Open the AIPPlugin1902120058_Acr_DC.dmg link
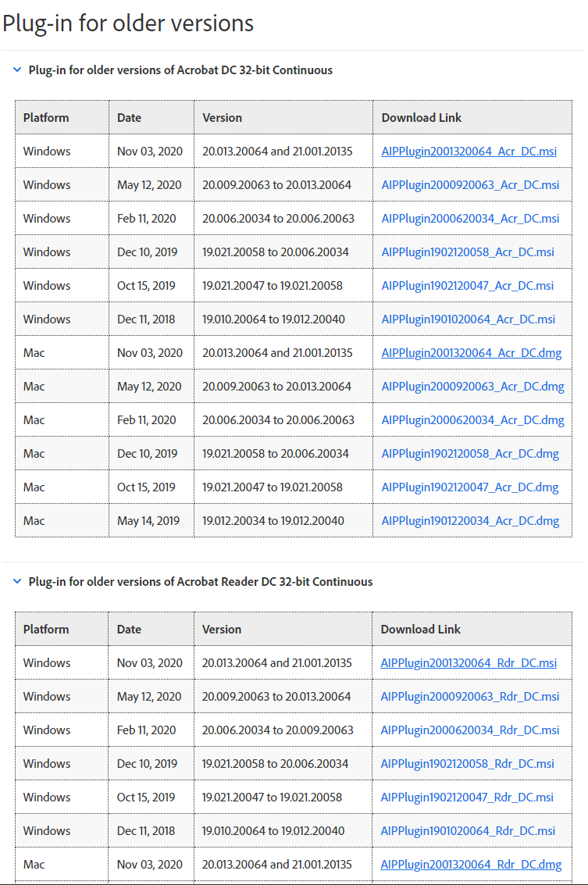Image resolution: width=588 pixels, height=885 pixels. 470,454
